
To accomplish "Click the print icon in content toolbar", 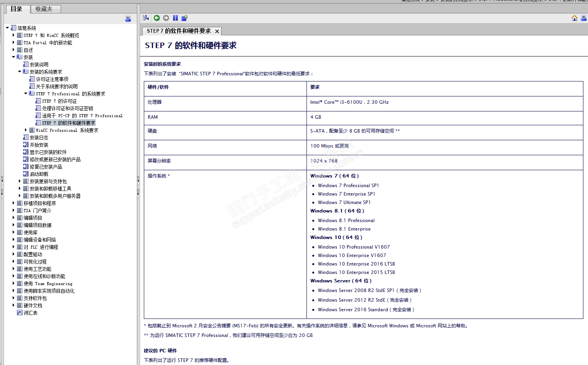I will point(583,18).
